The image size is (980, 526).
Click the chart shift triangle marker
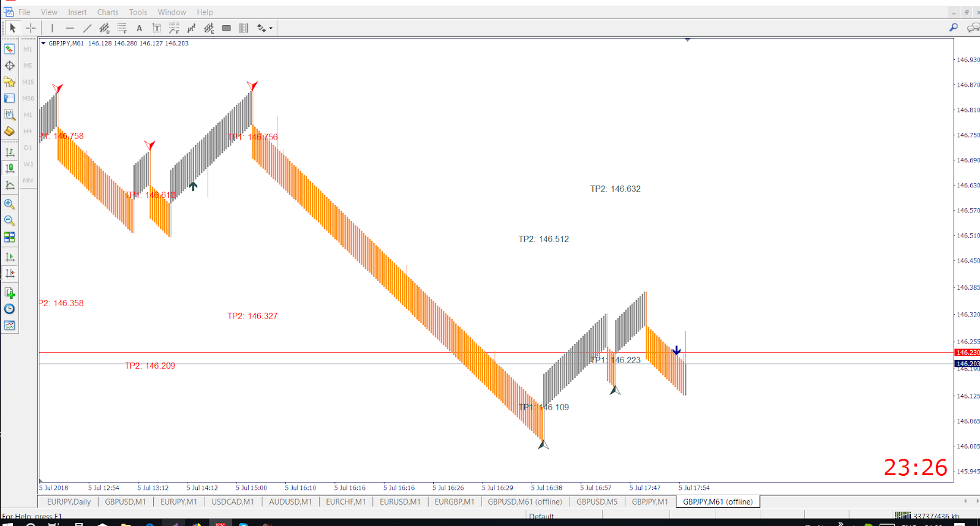pyautogui.click(x=687, y=40)
